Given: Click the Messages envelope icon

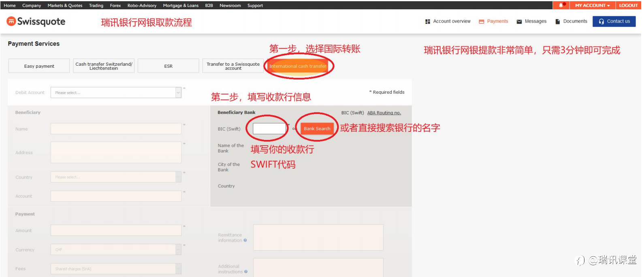Looking at the screenshot, I should (x=519, y=21).
